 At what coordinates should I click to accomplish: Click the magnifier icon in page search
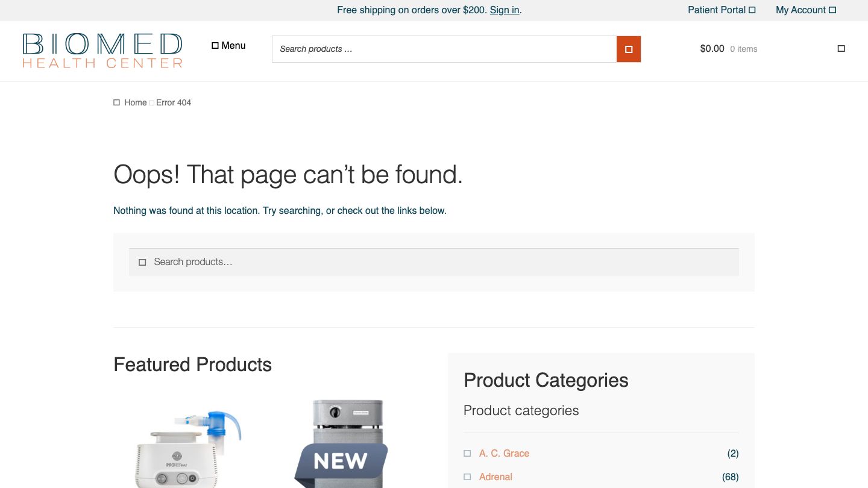point(142,263)
